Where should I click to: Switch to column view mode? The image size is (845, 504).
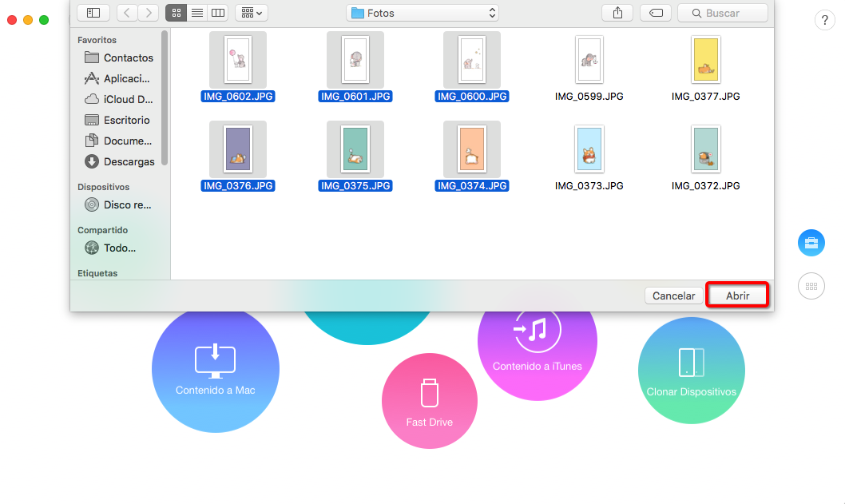pos(217,13)
